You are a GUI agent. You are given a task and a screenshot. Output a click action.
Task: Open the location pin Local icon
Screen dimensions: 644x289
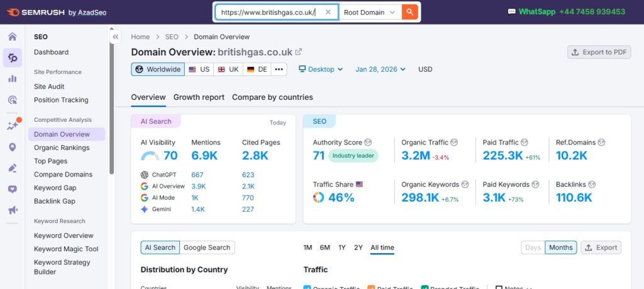[x=12, y=147]
